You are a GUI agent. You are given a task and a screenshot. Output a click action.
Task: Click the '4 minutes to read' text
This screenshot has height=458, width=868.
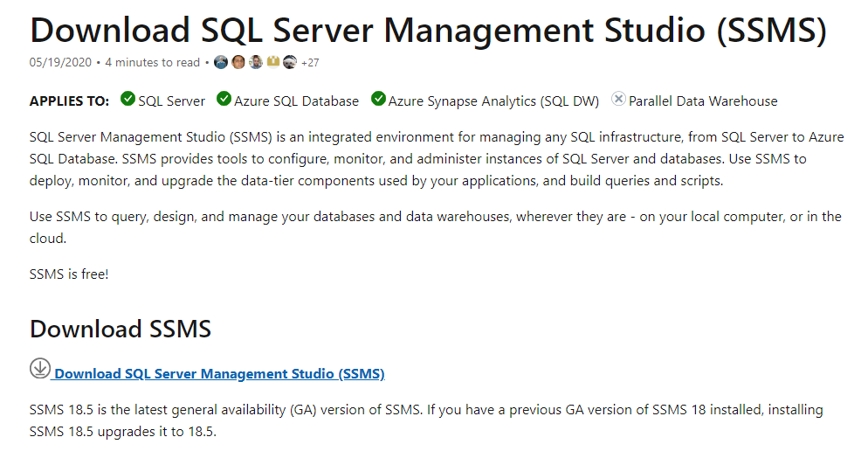pos(152,63)
